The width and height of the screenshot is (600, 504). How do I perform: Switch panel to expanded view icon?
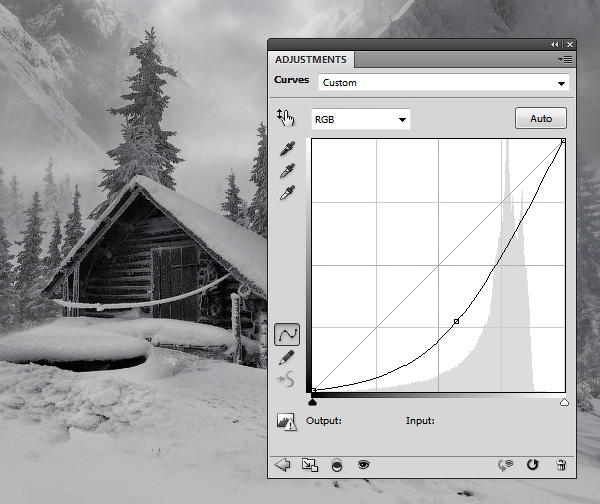[310, 465]
